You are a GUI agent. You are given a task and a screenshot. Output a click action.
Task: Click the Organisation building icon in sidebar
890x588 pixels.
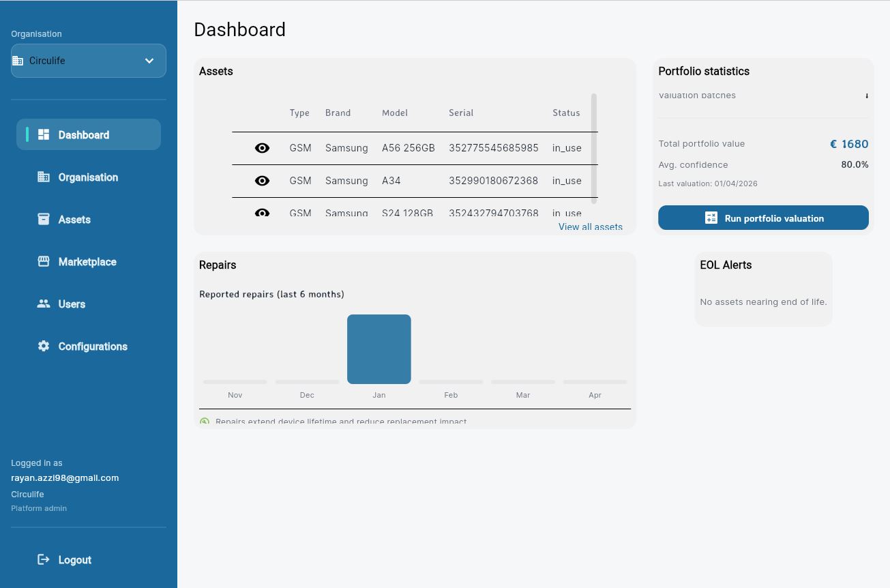coord(44,177)
